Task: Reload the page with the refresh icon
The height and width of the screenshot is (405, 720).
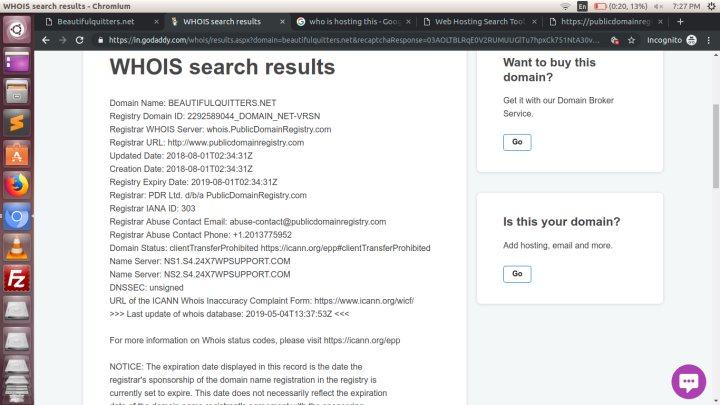Action: (x=79, y=40)
